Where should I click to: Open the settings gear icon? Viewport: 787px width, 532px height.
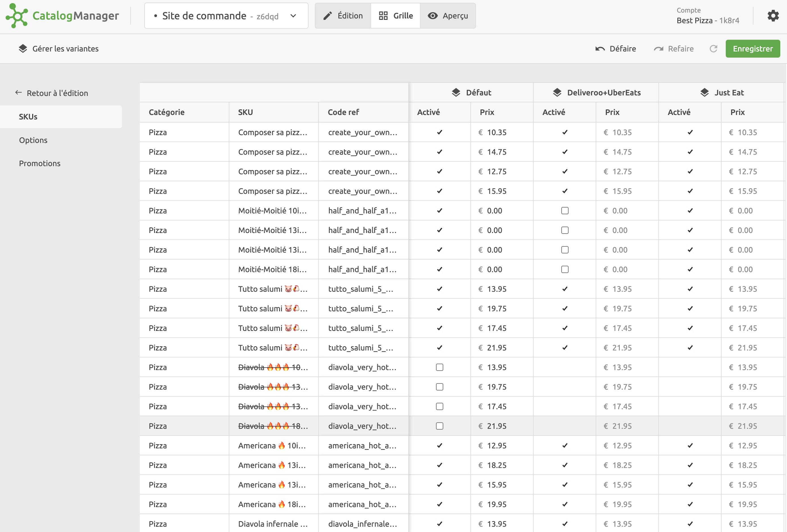[x=773, y=16]
